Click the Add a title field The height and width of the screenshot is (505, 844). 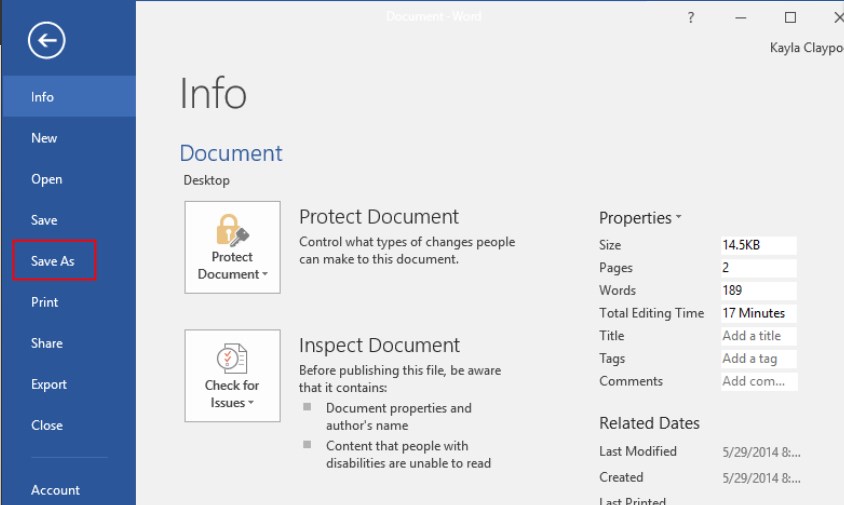pyautogui.click(x=758, y=336)
